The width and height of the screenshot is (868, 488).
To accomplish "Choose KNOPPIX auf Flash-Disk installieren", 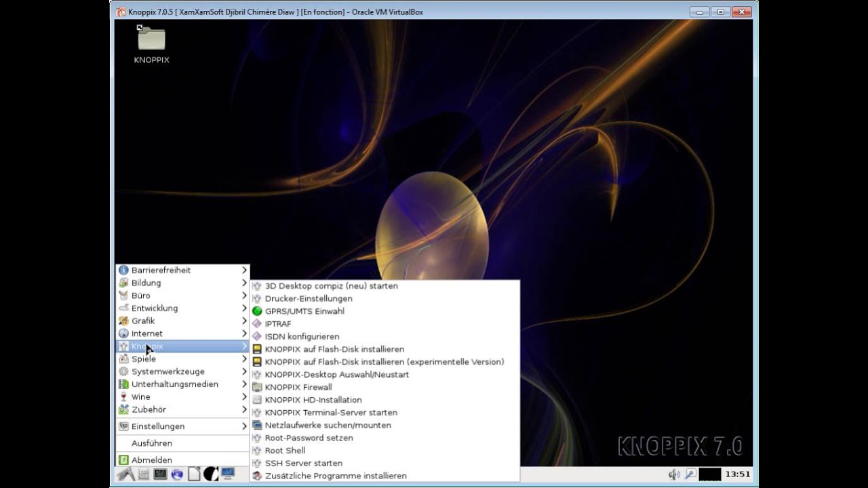I will 384,349.
